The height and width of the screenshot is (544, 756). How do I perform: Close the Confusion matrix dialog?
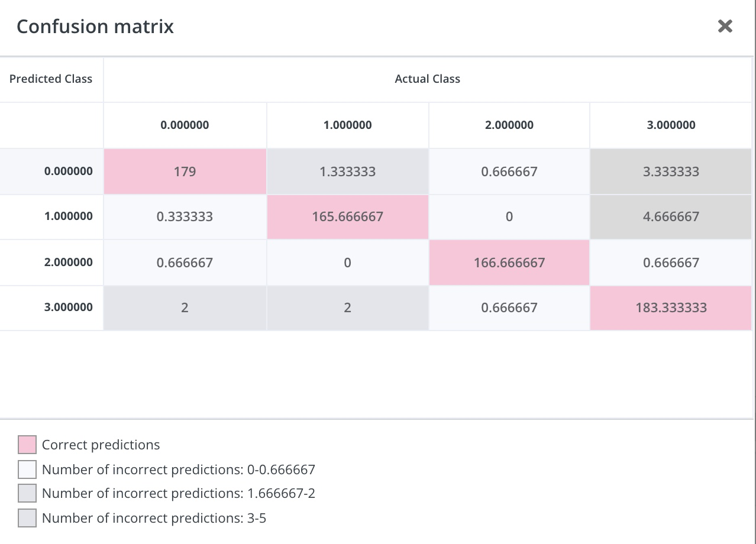tap(725, 26)
